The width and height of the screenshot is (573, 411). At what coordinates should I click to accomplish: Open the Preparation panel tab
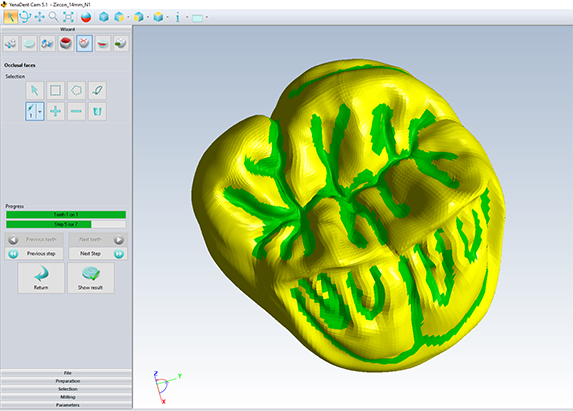pyautogui.click(x=67, y=381)
